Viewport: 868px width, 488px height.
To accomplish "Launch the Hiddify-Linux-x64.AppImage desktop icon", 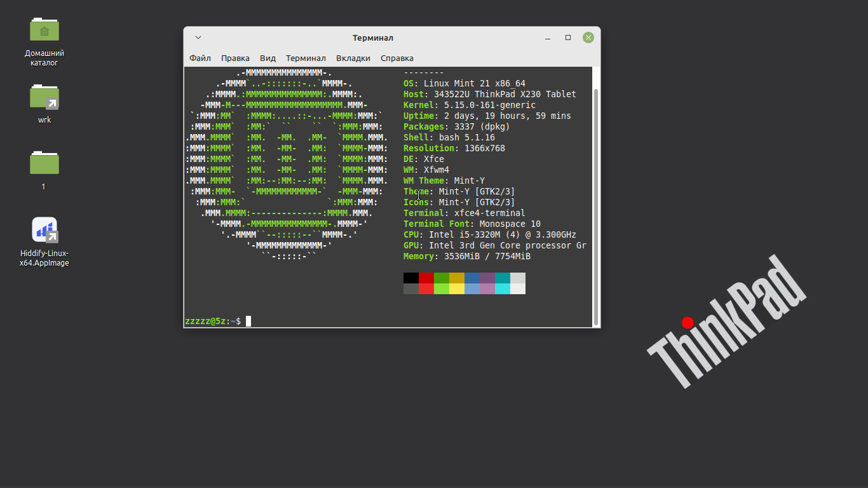I will (44, 231).
